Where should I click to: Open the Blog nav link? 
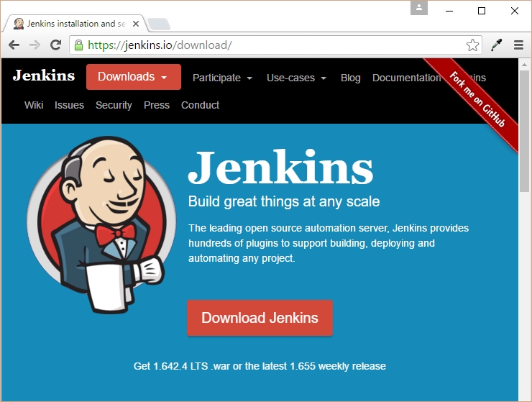pyautogui.click(x=351, y=78)
